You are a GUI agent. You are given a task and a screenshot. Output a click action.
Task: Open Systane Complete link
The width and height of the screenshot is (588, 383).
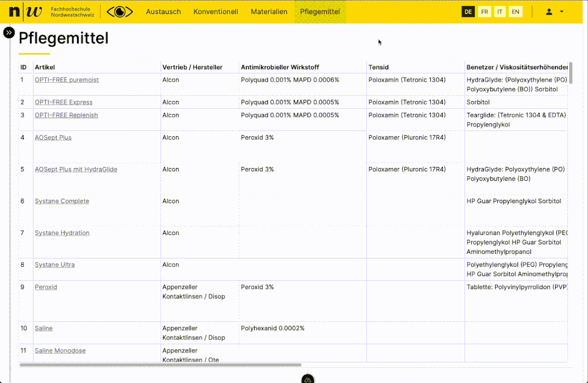[x=62, y=201]
